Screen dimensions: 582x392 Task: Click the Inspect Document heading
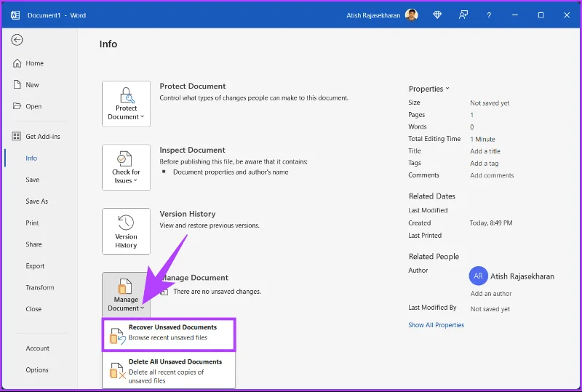point(192,150)
